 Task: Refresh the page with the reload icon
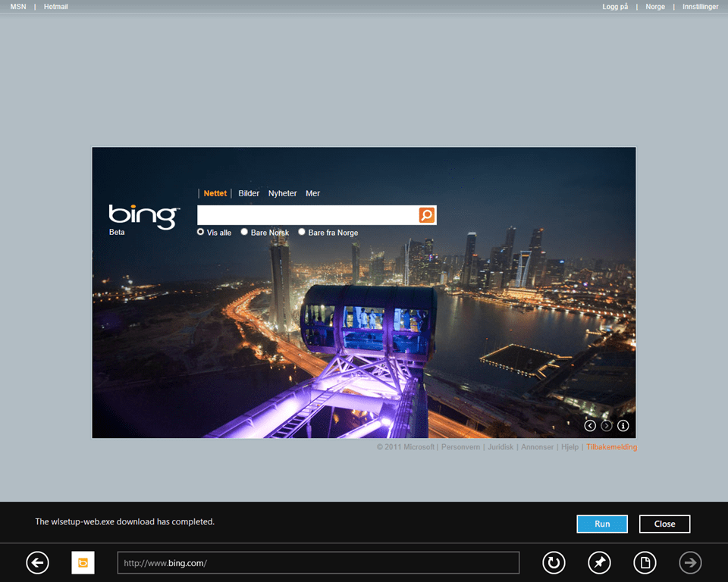point(554,563)
